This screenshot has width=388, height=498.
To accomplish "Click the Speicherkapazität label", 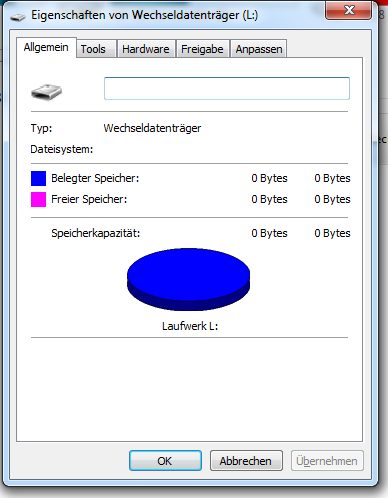I will 96,233.
